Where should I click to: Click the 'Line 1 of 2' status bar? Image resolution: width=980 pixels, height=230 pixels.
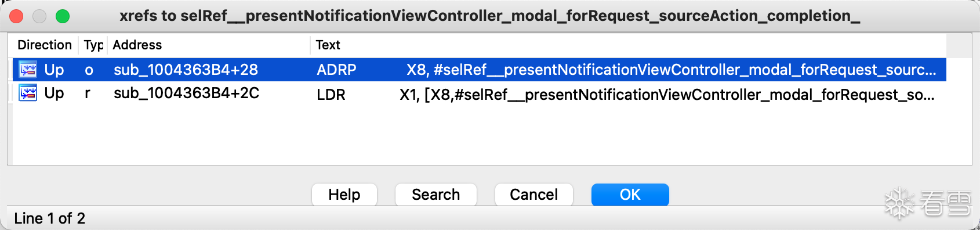pyautogui.click(x=49, y=218)
